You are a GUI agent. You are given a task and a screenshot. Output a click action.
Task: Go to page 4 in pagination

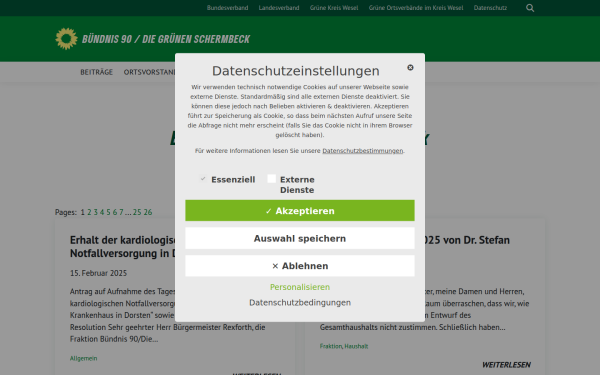(102, 212)
